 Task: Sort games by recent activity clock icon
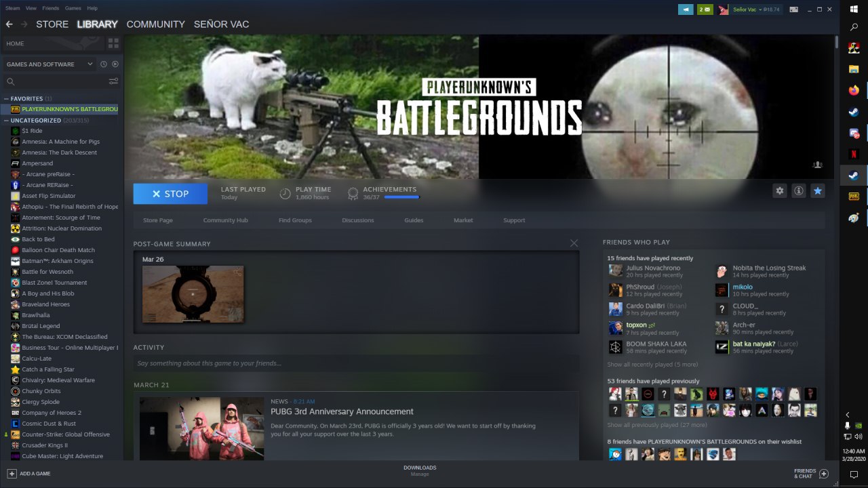104,64
